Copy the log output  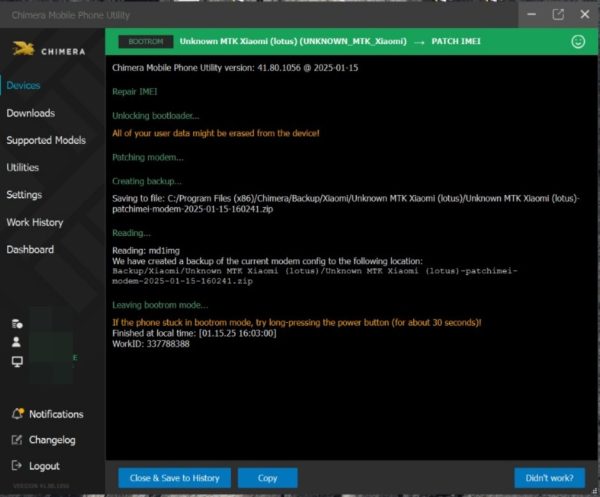tap(267, 478)
